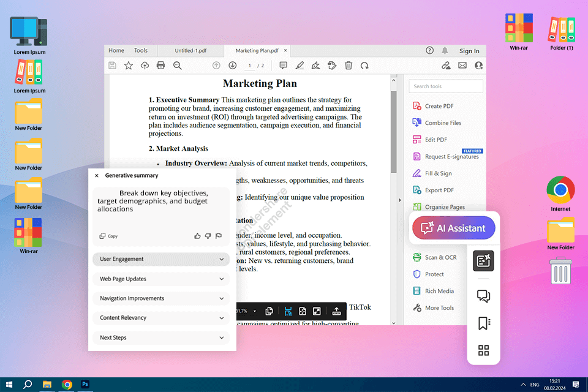Click the generative summary icon in AI panel
The image size is (588, 392).
[x=483, y=261]
